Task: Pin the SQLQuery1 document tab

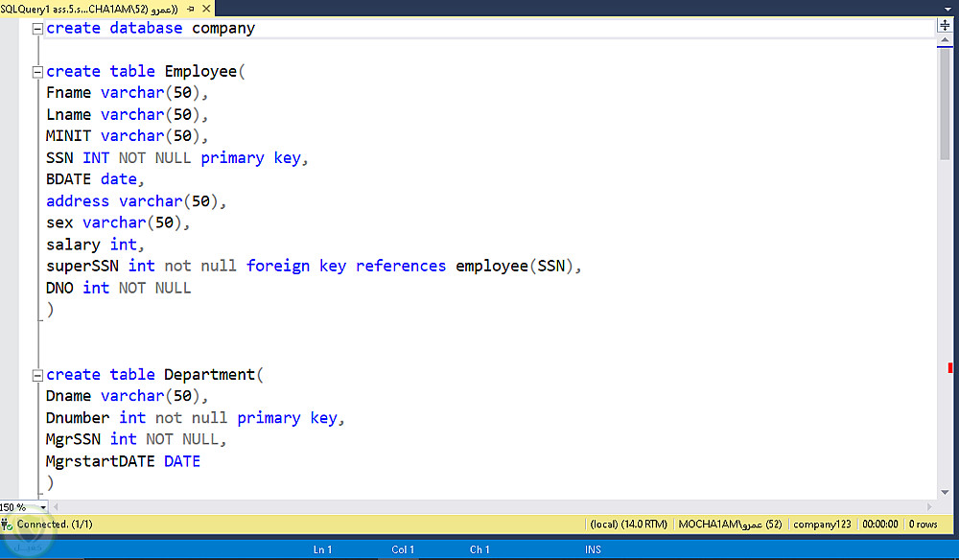Action: tap(190, 9)
